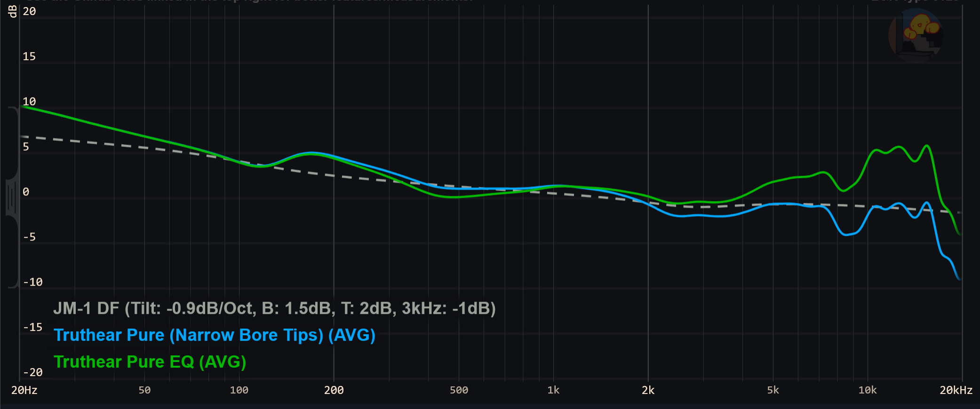The width and height of the screenshot is (980, 409).
Task: Click the 50 frequency axis label
Action: [144, 390]
